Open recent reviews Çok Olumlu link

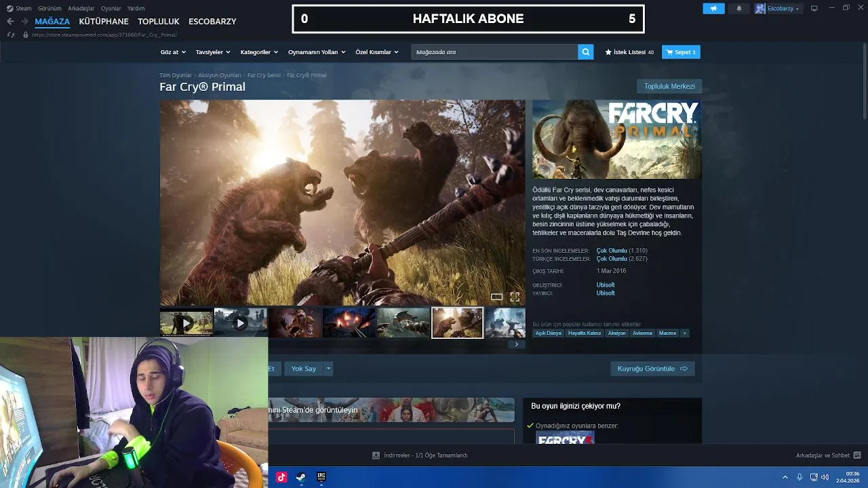612,251
